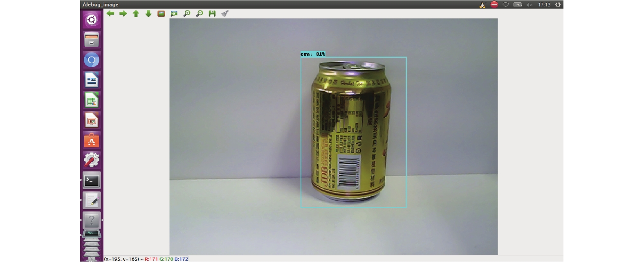Save current image with floppy icon
This screenshot has height=262, width=644.
[x=212, y=14]
